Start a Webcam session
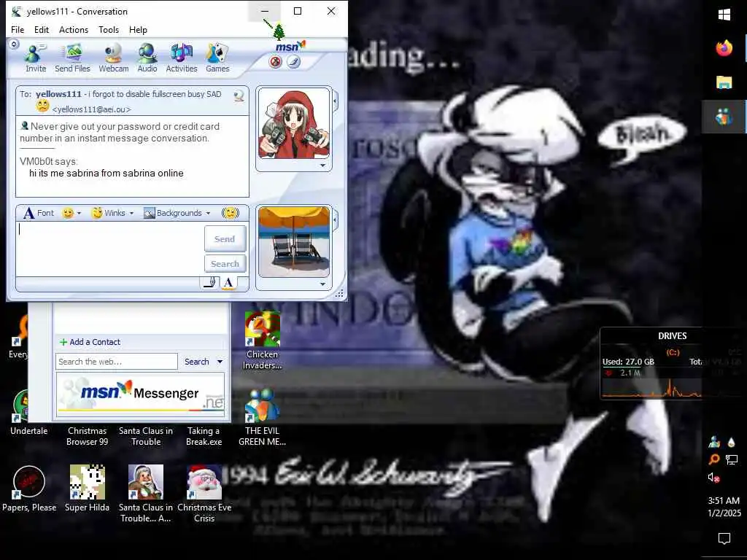Image resolution: width=747 pixels, height=560 pixels. (113, 58)
